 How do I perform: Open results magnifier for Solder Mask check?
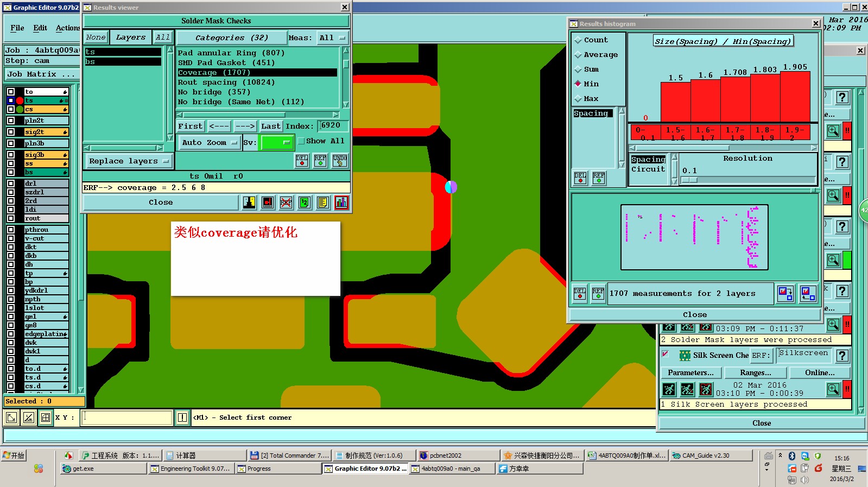pos(833,325)
